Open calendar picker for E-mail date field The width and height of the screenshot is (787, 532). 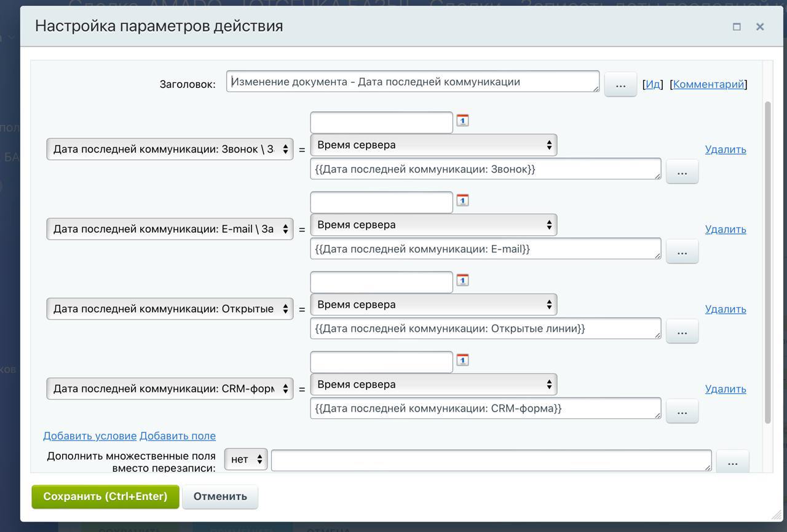[x=462, y=200]
